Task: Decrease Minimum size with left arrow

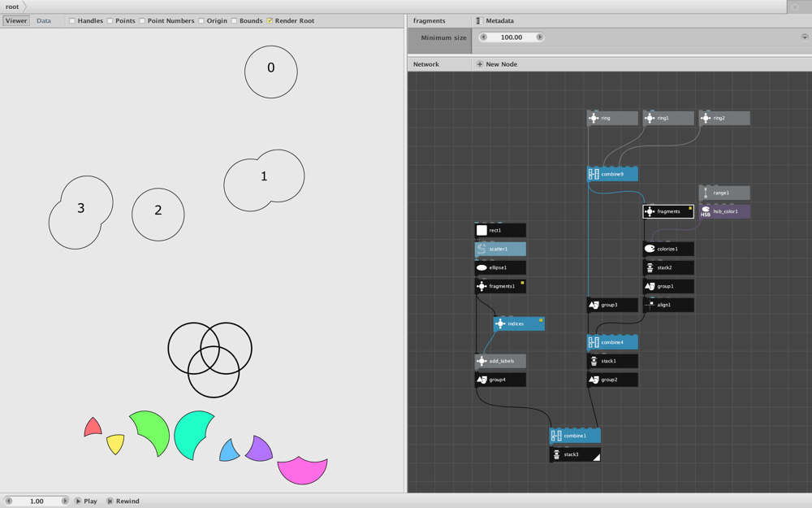Action: tap(484, 37)
